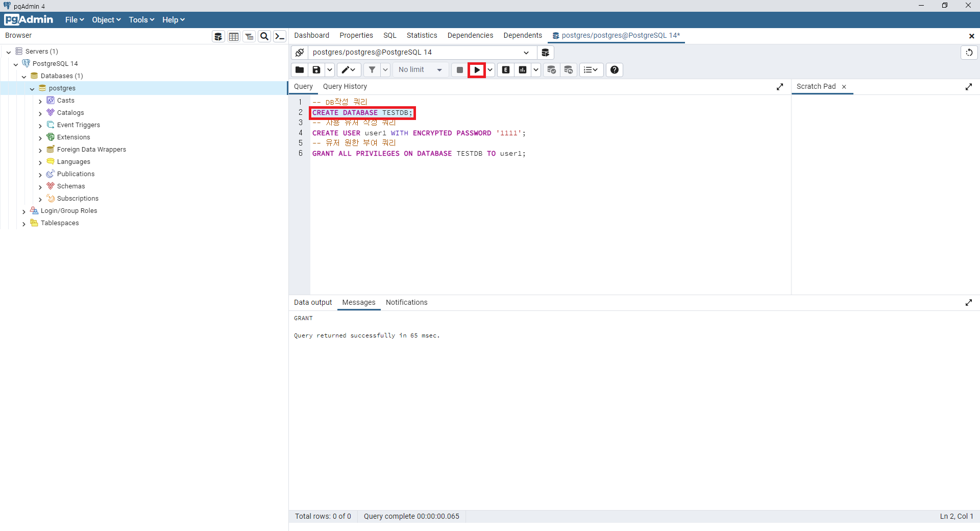
Task: Open the save options dropdown arrow
Action: point(330,70)
